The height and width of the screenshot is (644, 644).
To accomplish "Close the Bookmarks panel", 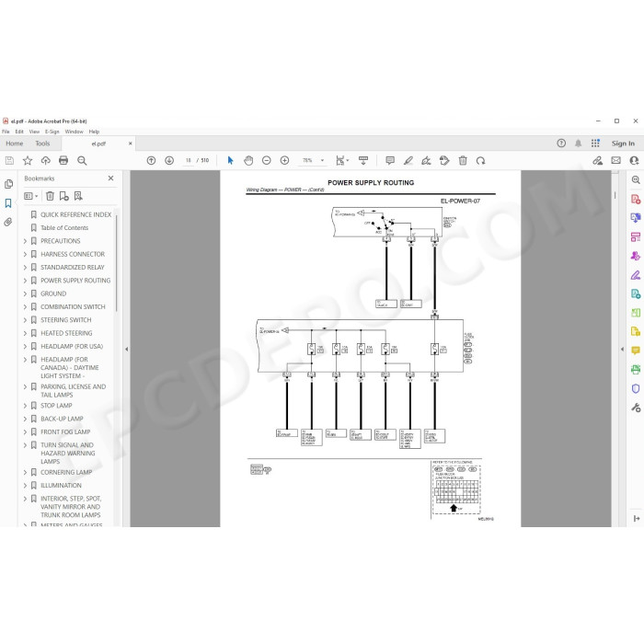I will 110,178.
